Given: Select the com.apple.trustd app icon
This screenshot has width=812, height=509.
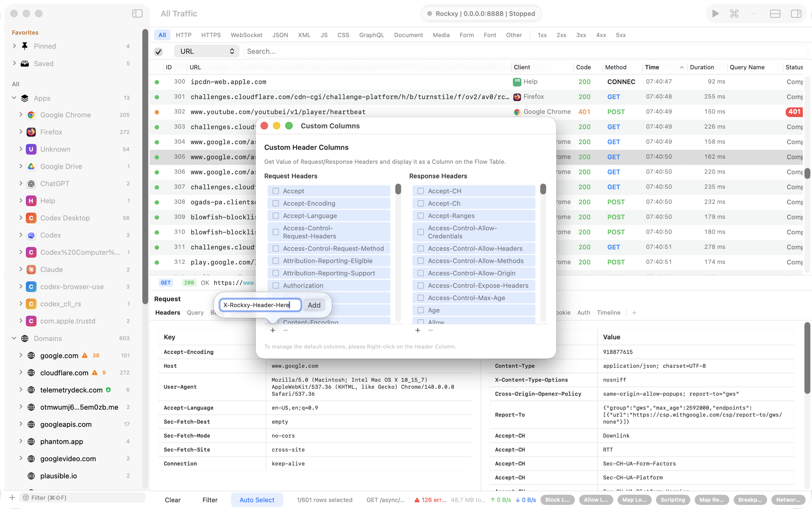Looking at the screenshot, I should (31, 321).
